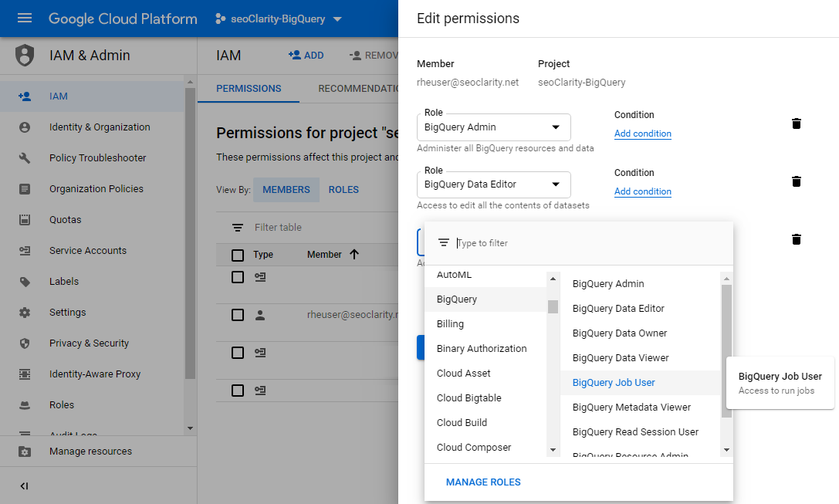
Task: Check the box for the rheuser member row
Action: tap(238, 315)
